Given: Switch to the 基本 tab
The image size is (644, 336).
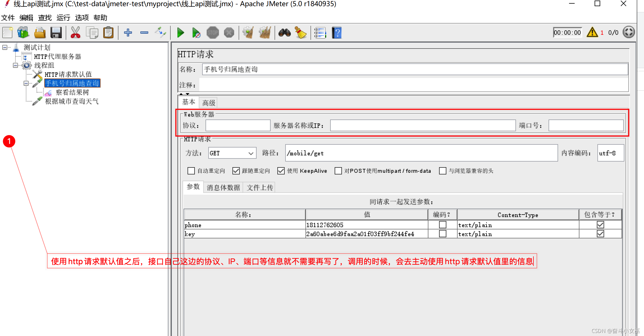Looking at the screenshot, I should click(188, 102).
